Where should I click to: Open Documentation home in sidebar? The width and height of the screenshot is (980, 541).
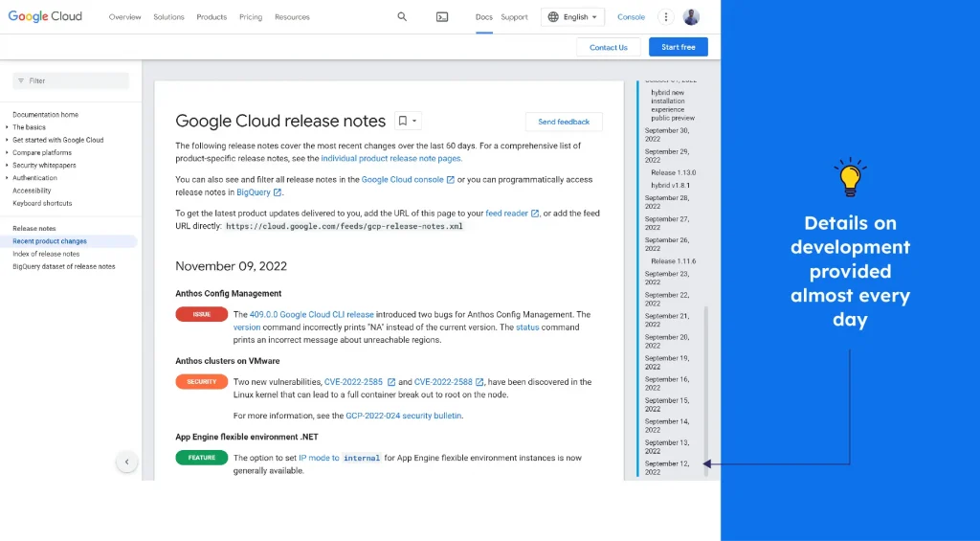46,115
